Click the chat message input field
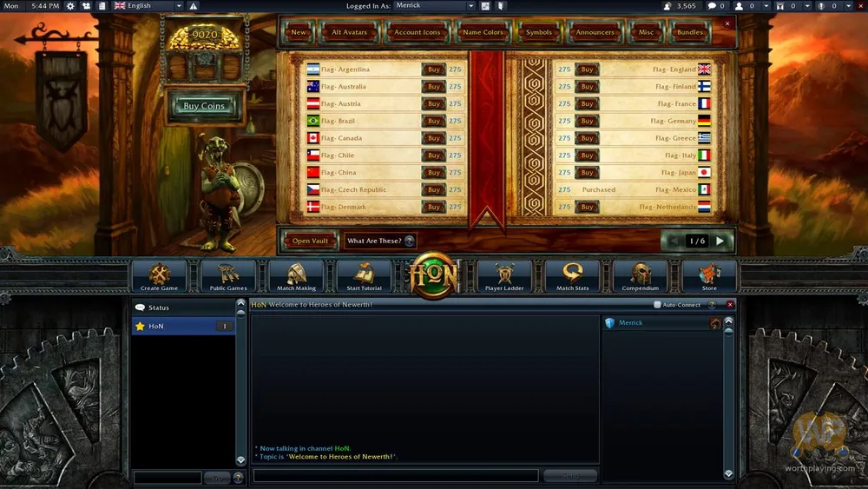This screenshot has height=489, width=868. click(396, 475)
